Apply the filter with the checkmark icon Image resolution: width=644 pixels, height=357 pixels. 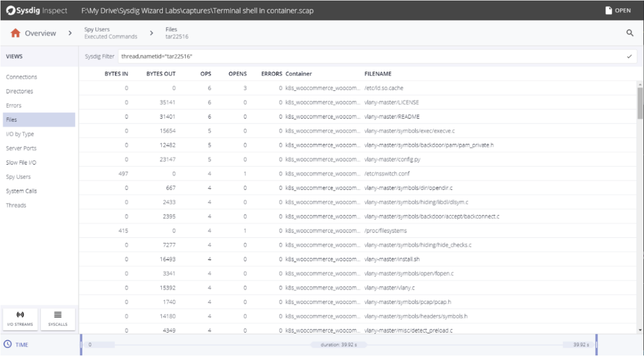click(x=629, y=56)
